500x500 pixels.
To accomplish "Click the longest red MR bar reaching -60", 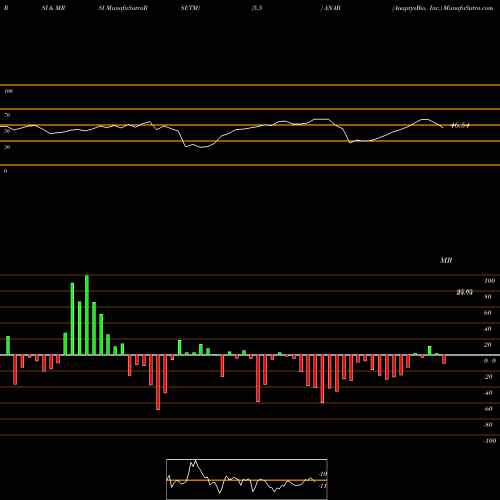I will (158, 382).
